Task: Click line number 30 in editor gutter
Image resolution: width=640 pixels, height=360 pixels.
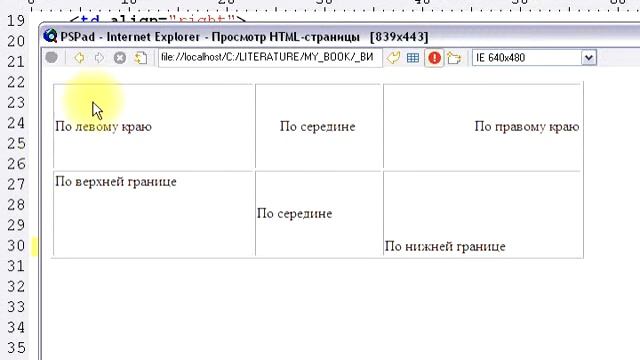Action: tap(16, 246)
